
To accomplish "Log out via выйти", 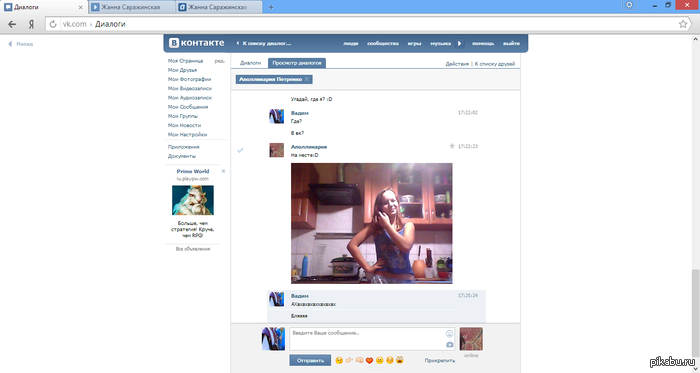I will coord(511,43).
